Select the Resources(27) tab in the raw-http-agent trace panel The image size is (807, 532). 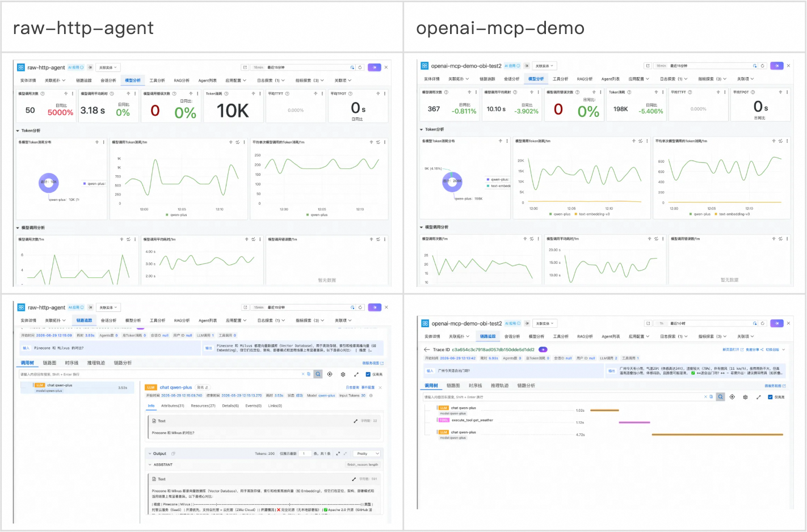(x=203, y=406)
